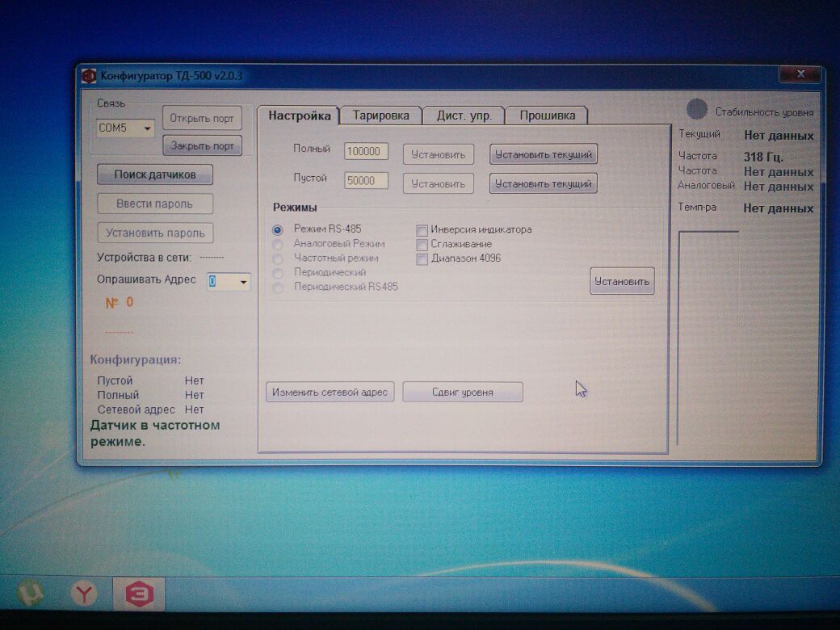Viewport: 840px width, 630px height.
Task: Enable the Инверсия индикатора checkbox
Action: pos(422,229)
